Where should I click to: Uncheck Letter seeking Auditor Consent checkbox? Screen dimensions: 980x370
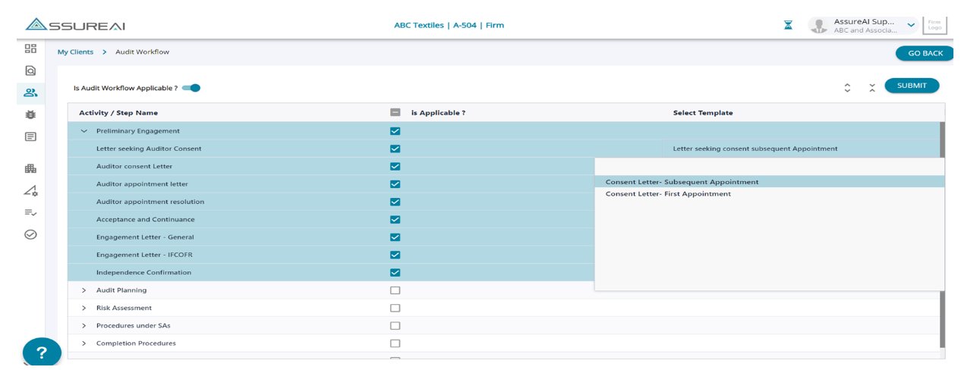[395, 149]
